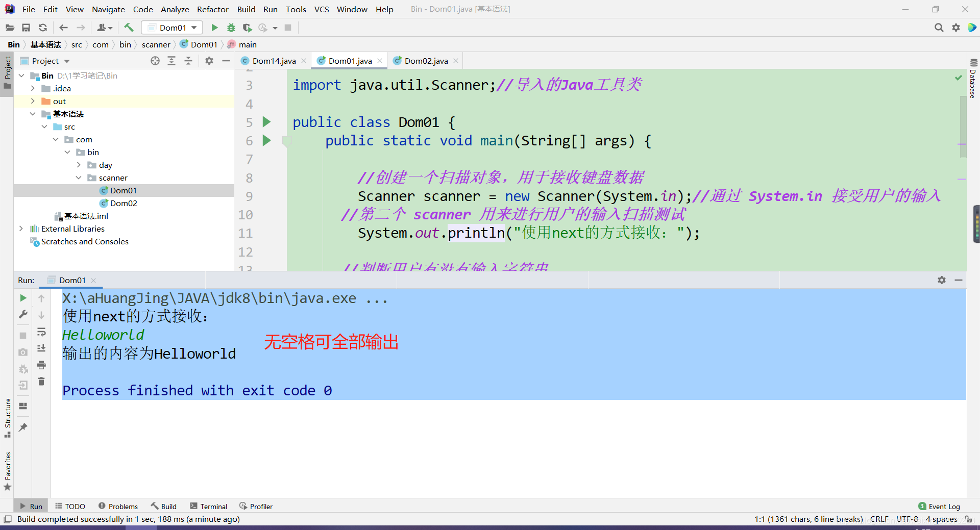The height and width of the screenshot is (530, 980).
Task: Switch to the Dom02.java editor tab
Action: click(x=426, y=61)
